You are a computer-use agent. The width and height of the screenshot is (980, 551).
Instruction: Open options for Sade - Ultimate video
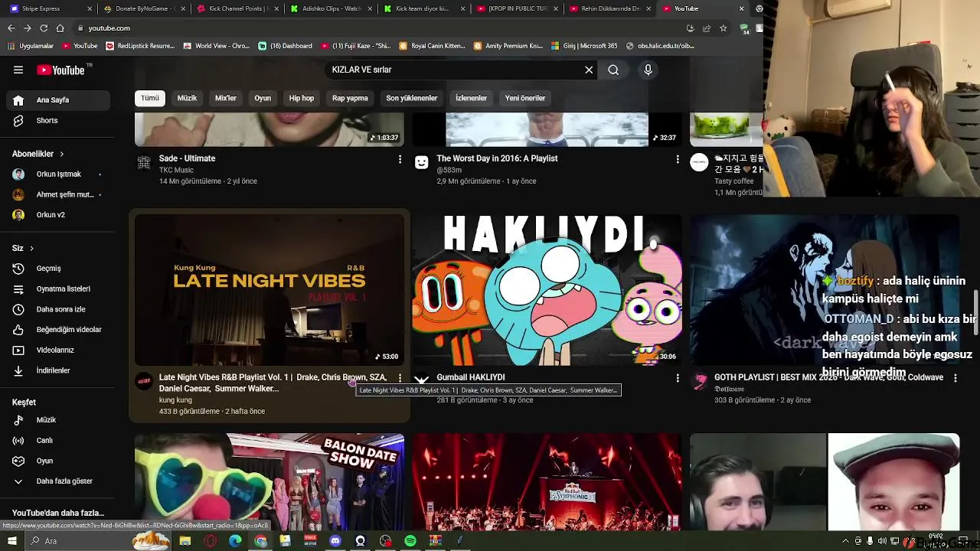click(400, 159)
